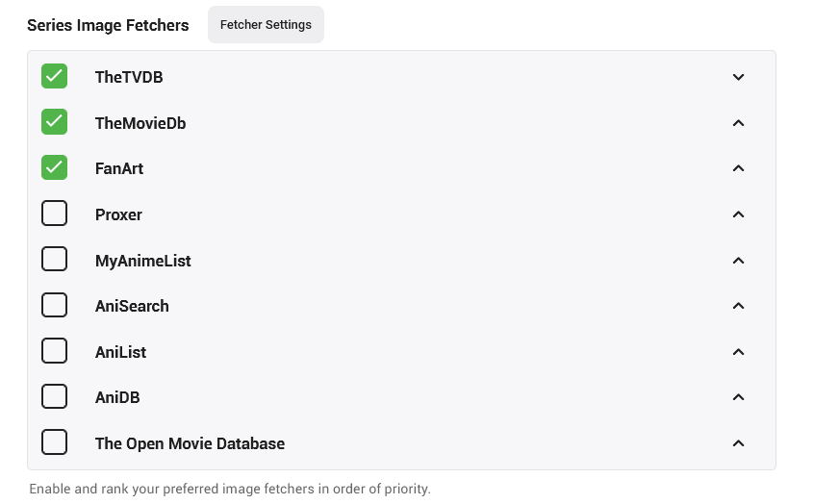
Task: Move TheTVDB down with its arrow
Action: 738,77
